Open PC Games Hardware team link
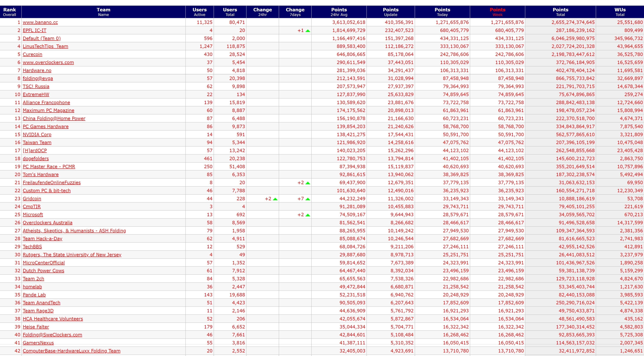 click(x=46, y=126)
